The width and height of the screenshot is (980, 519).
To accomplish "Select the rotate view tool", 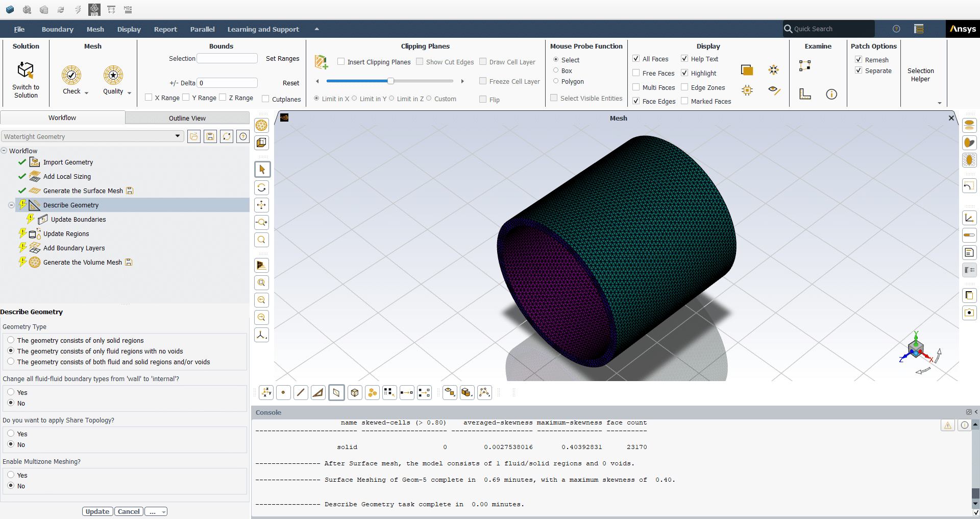I will [262, 187].
